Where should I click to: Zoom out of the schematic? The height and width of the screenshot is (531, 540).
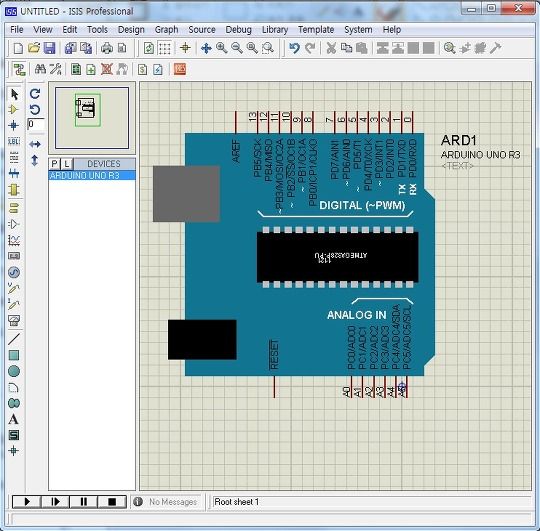[x=237, y=48]
